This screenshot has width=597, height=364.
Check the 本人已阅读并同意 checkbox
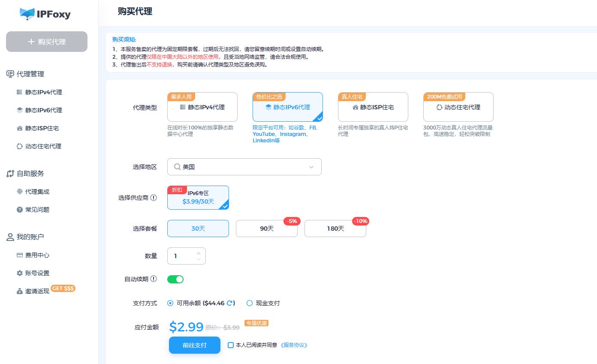[x=231, y=345]
